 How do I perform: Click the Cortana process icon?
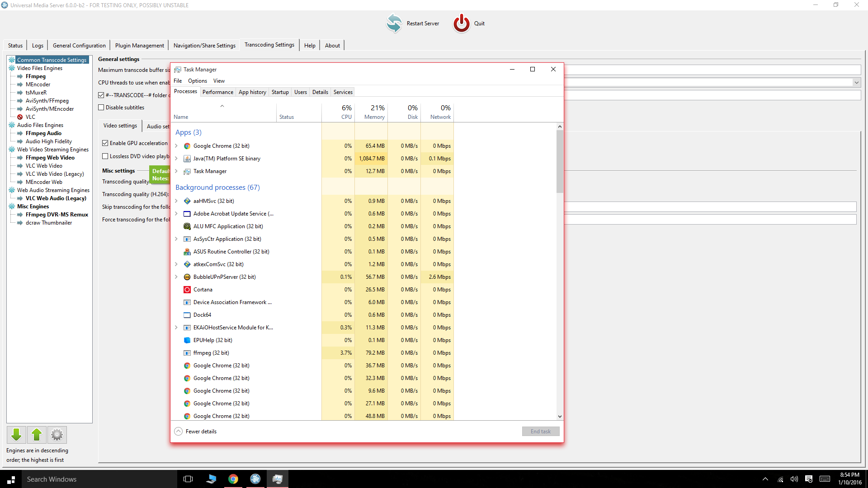point(187,290)
